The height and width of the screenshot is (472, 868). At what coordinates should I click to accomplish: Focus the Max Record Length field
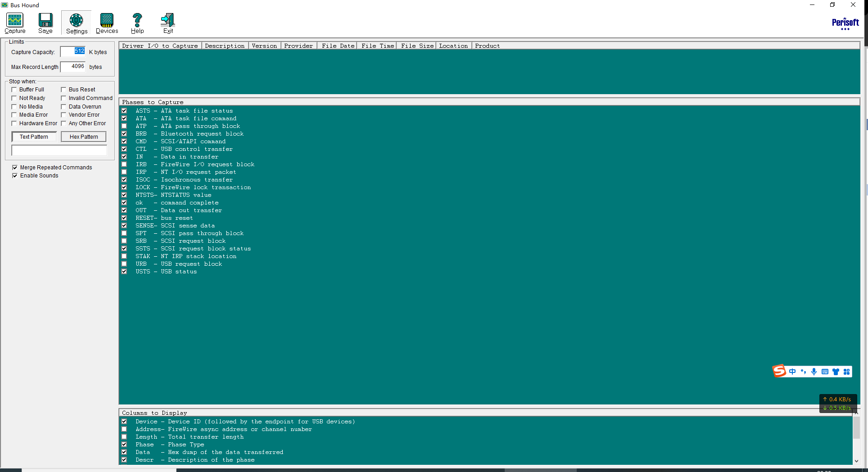click(x=73, y=67)
